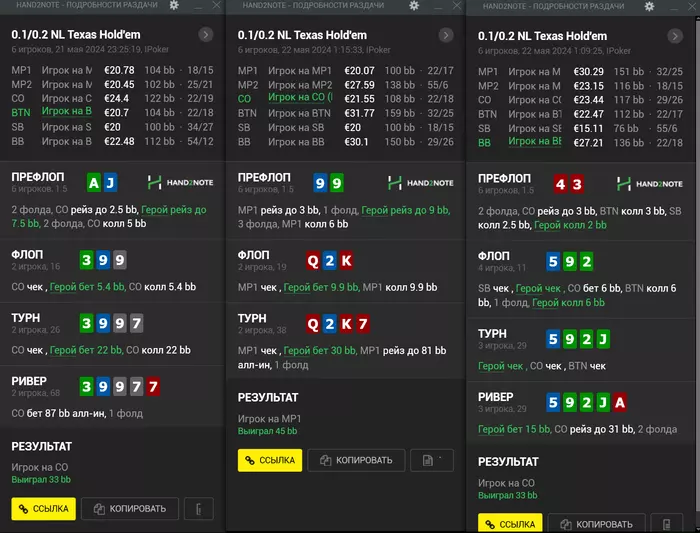Click Hand2Note logo beside the 4 3 cards
The height and width of the screenshot is (533, 700).
pyautogui.click(x=650, y=184)
